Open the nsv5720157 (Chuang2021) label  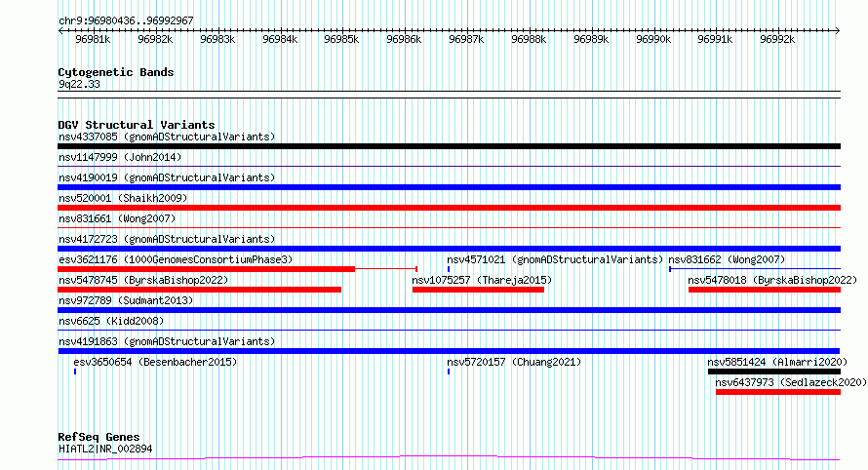click(x=514, y=362)
